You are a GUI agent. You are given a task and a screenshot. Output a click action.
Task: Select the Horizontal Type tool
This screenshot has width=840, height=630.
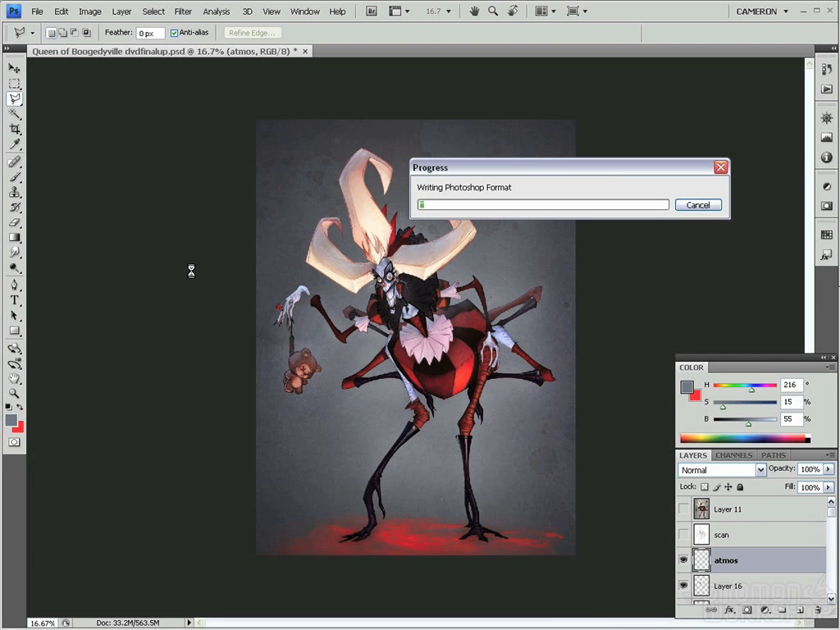click(14, 300)
